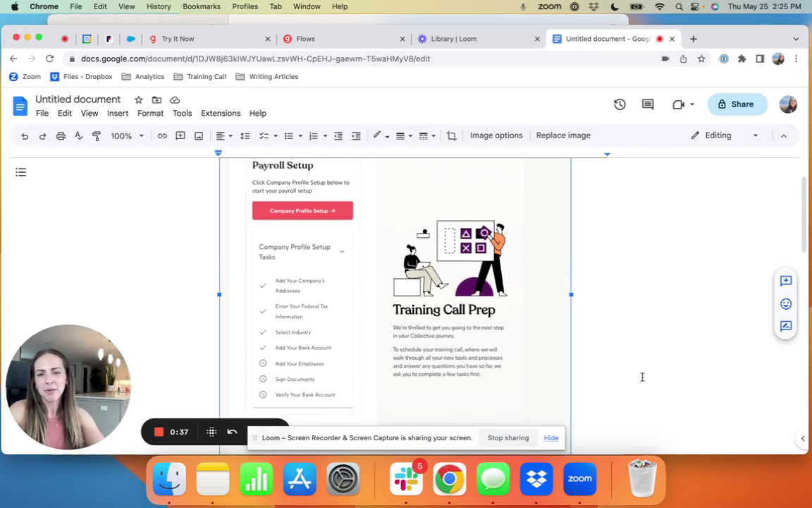Image resolution: width=812 pixels, height=508 pixels.
Task: Open Loom grid menu in recorder bar
Action: point(211,432)
